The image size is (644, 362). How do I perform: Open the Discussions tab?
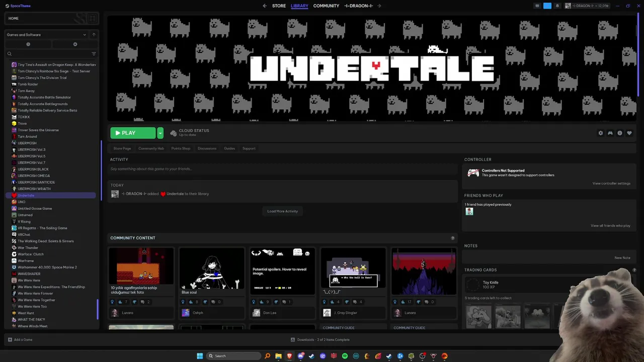(x=207, y=148)
